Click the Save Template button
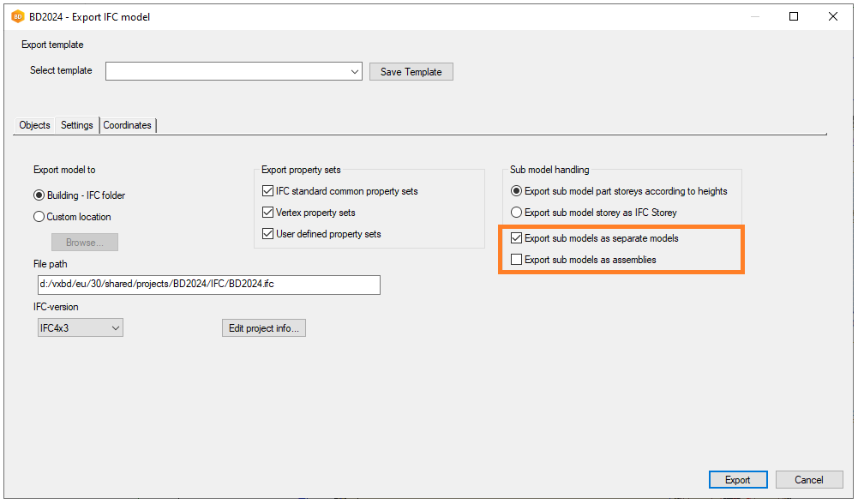This screenshot has height=504, width=858. tap(411, 72)
